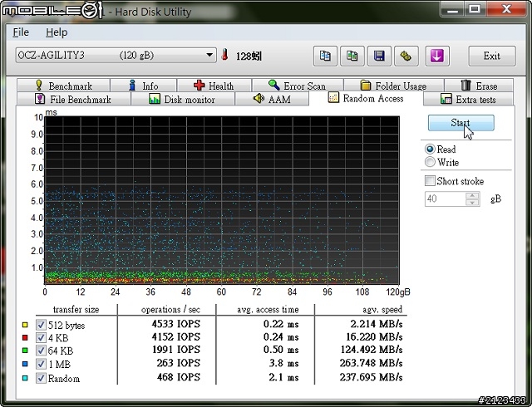Click the 128 temperature reading
This screenshot has width=532, height=407.
249,56
